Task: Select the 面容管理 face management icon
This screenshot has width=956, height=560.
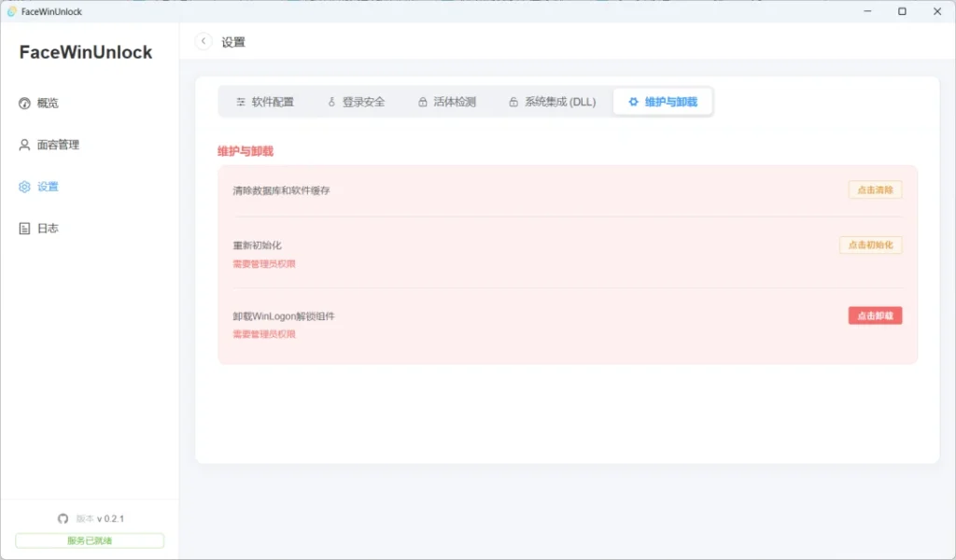Action: coord(22,145)
